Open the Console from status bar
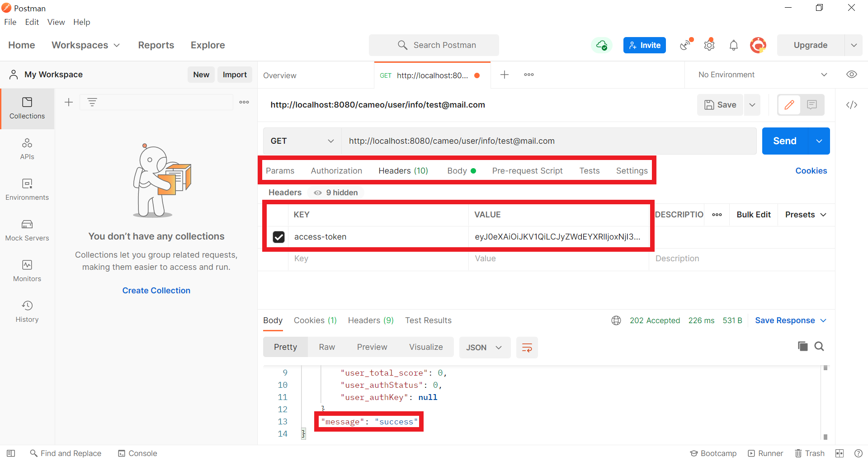 [137, 453]
